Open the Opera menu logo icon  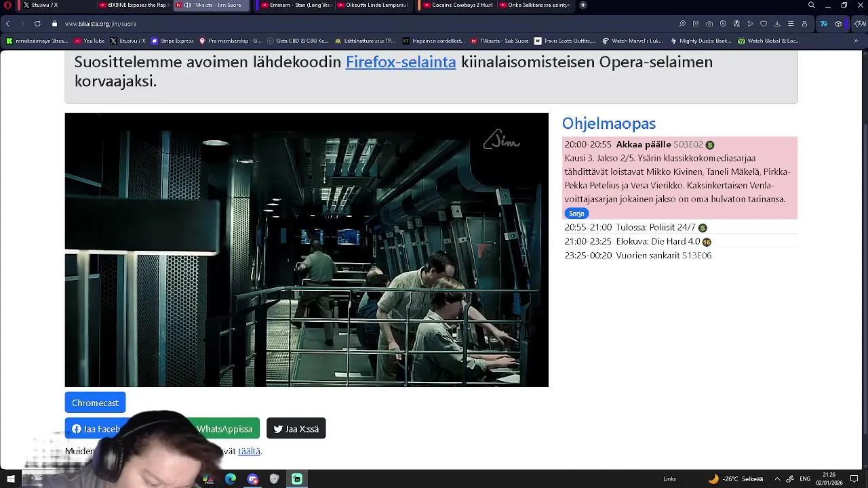(7, 5)
